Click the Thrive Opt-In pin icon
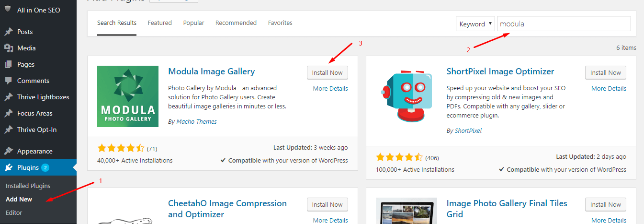 (8, 130)
